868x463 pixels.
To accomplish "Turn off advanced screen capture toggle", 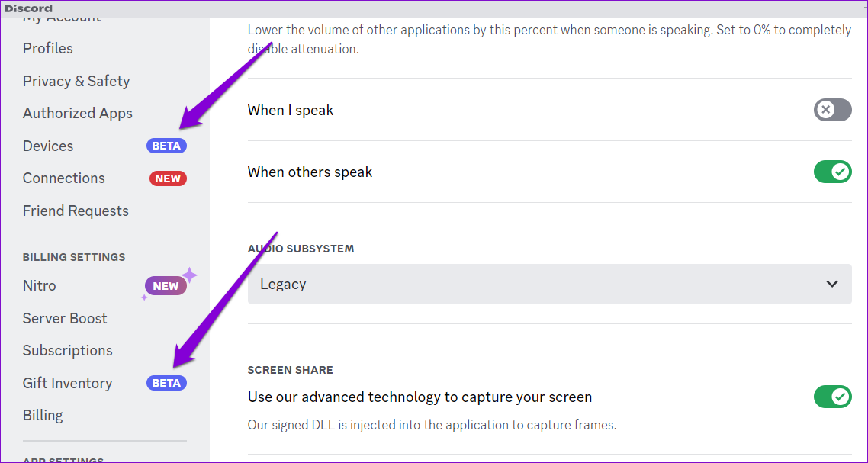I will click(832, 397).
